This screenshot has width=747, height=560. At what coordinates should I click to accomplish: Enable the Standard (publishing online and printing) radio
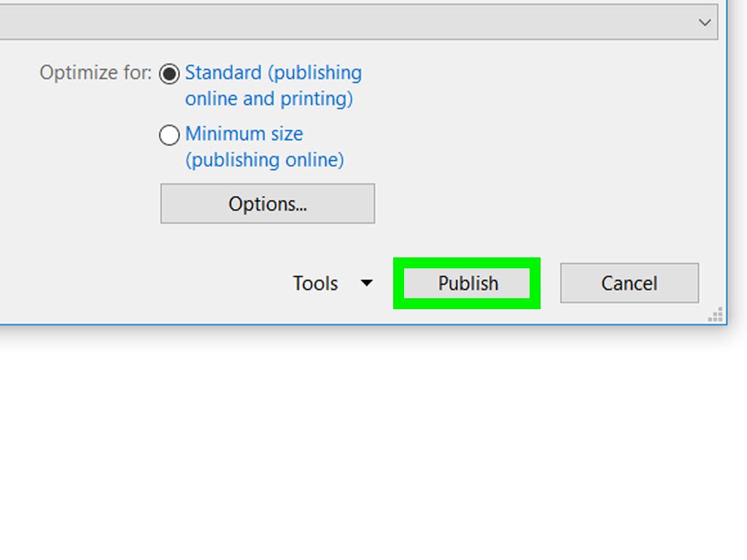point(169,74)
